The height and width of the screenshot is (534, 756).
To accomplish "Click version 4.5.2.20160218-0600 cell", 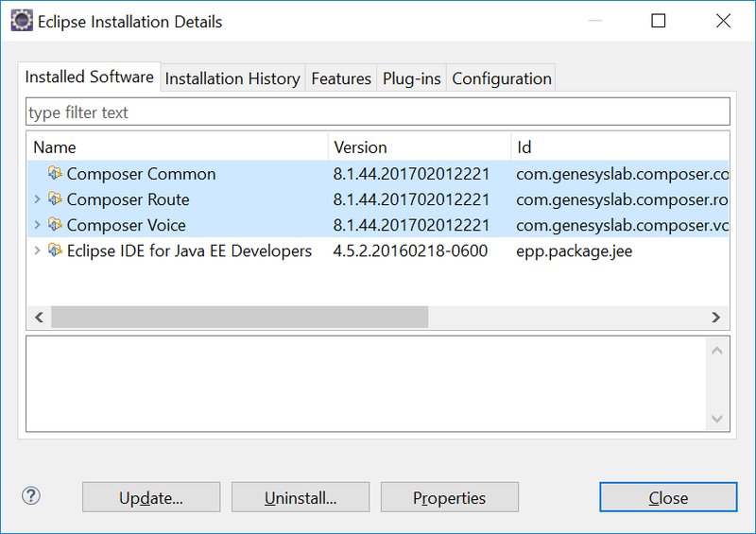I will click(410, 250).
